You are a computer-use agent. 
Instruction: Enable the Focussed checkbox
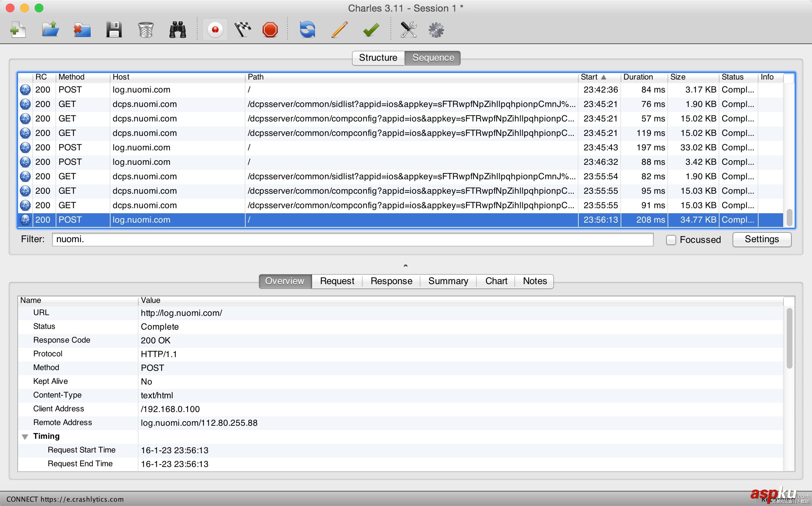point(671,240)
